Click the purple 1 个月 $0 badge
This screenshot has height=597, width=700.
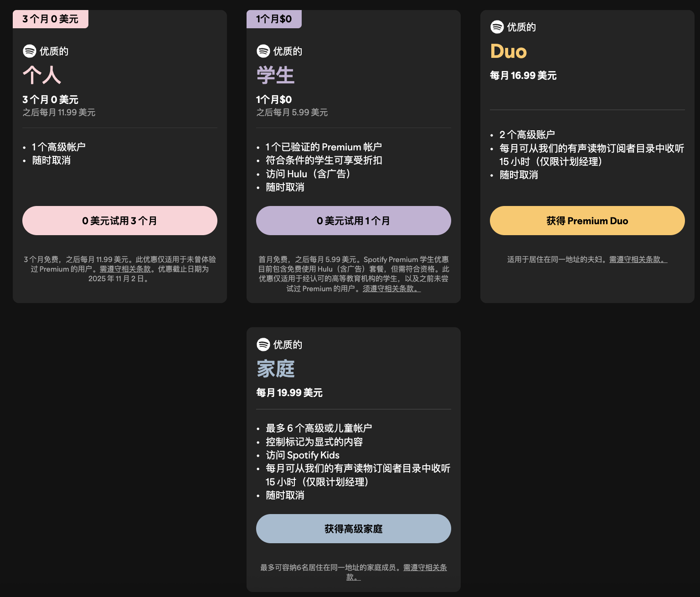pyautogui.click(x=274, y=19)
